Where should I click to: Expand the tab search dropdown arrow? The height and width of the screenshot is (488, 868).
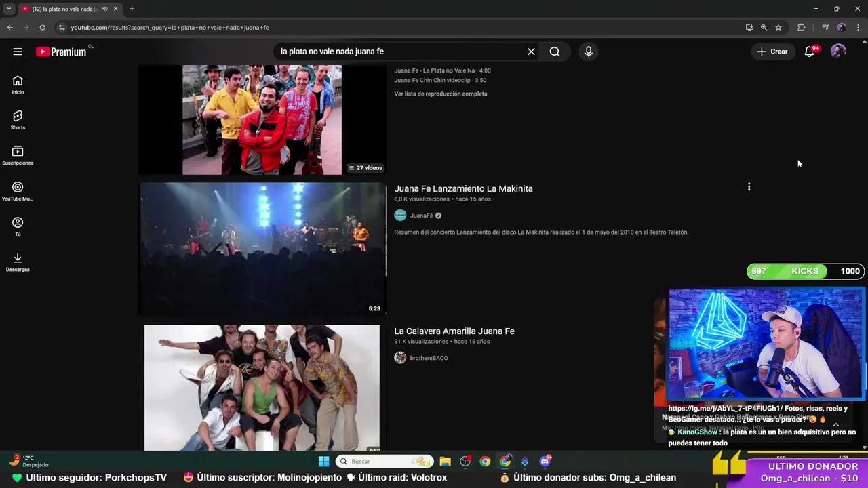(x=9, y=9)
